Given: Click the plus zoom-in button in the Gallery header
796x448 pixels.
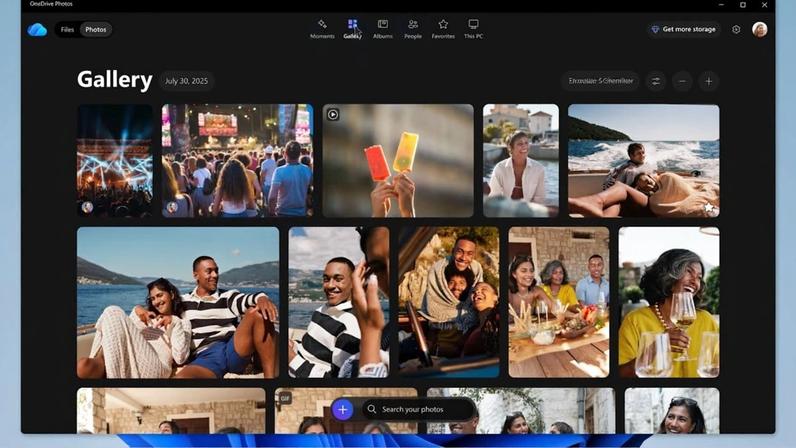Looking at the screenshot, I should (x=709, y=81).
